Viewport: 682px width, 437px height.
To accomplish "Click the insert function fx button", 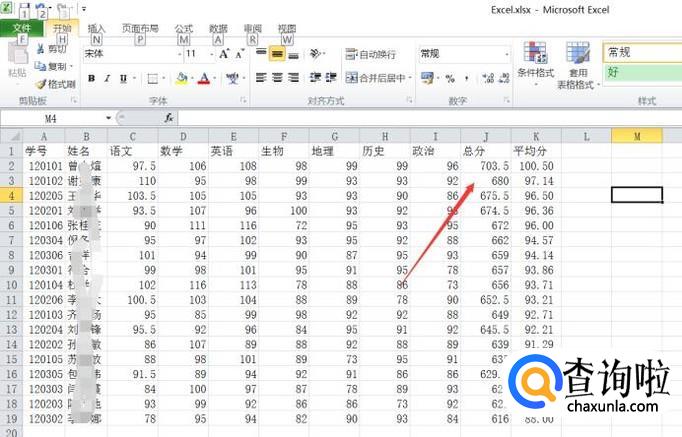I will 169,118.
